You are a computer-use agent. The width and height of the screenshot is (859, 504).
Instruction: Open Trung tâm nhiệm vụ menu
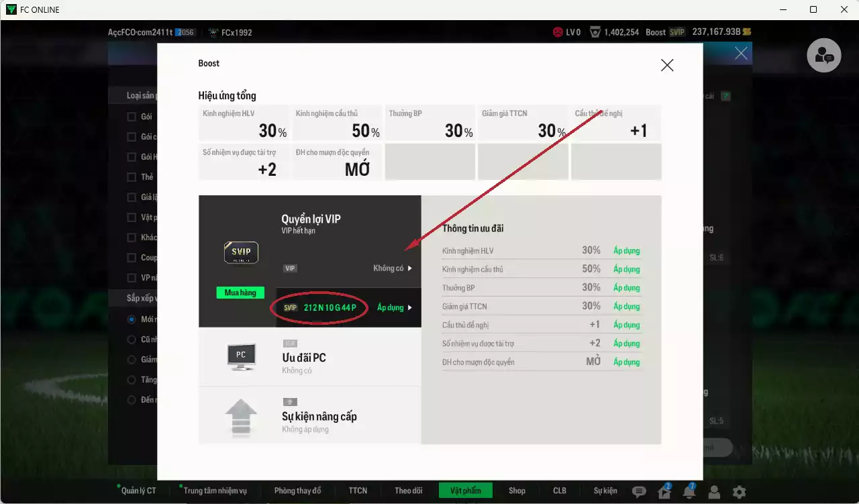coord(215,491)
